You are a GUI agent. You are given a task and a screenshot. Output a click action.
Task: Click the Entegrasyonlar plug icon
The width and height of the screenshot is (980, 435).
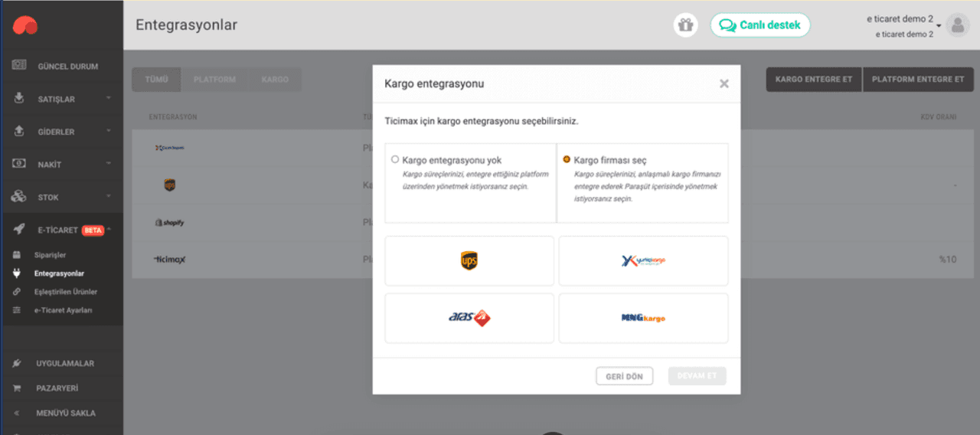17,273
